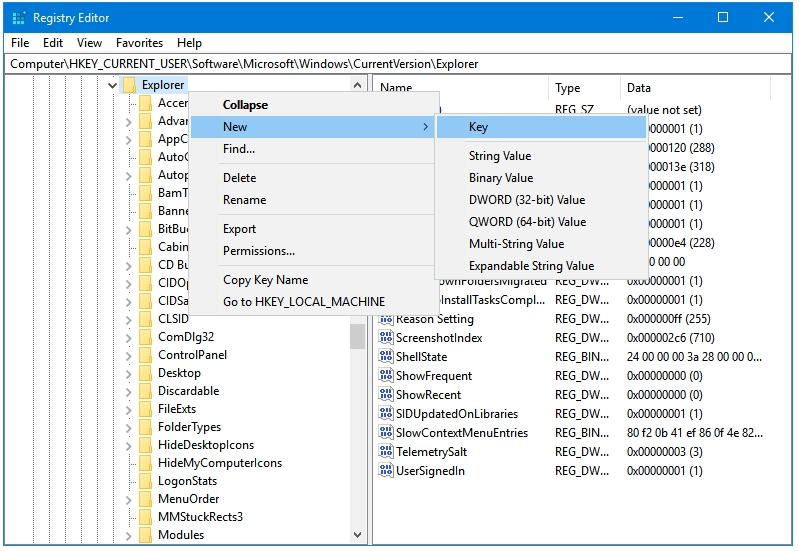This screenshot has height=551, width=799.
Task: Click the Discardable folder icon
Action: click(146, 391)
